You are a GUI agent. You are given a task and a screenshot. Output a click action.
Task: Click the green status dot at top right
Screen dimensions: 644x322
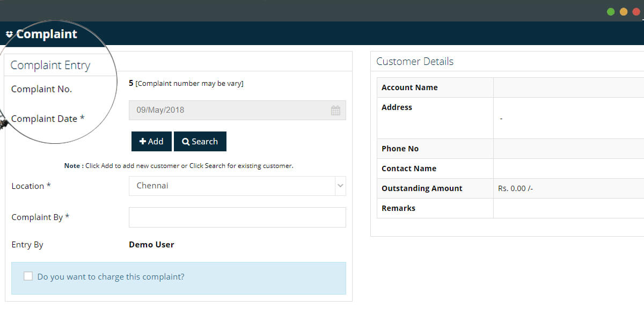tap(611, 11)
